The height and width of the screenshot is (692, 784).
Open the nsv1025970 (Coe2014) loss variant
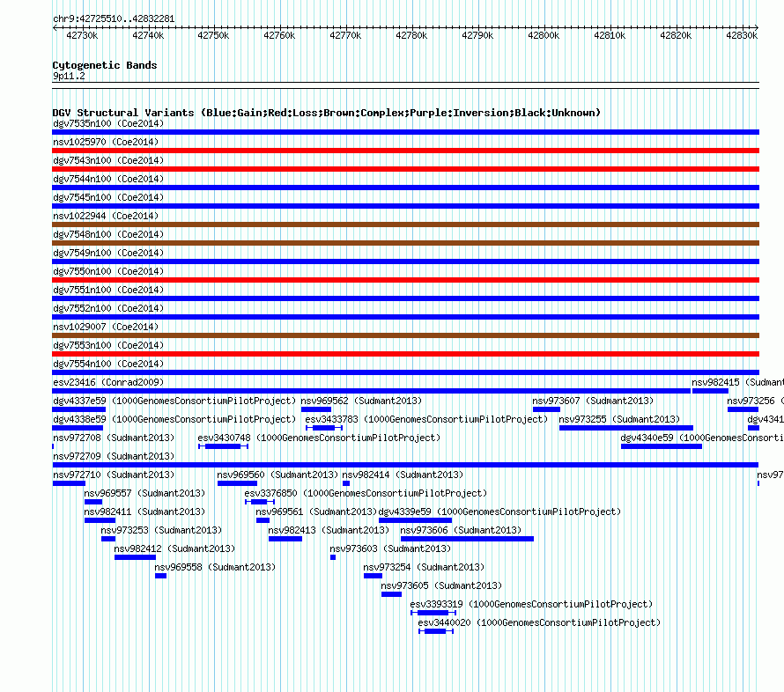[x=106, y=142]
